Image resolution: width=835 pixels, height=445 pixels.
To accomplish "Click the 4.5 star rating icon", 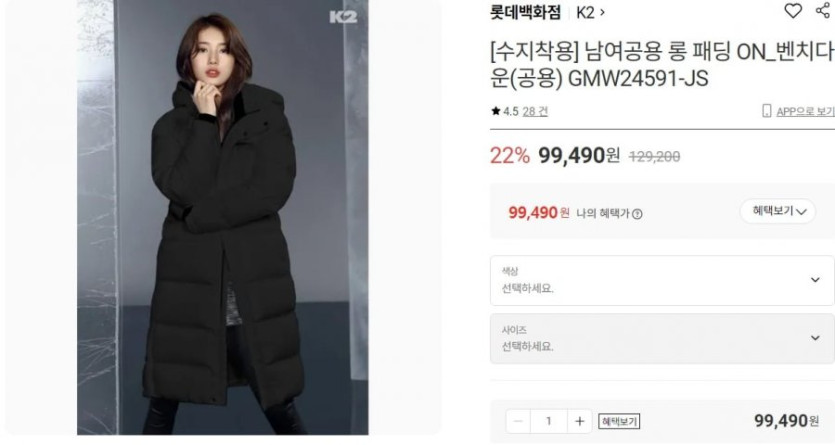I will pos(496,111).
